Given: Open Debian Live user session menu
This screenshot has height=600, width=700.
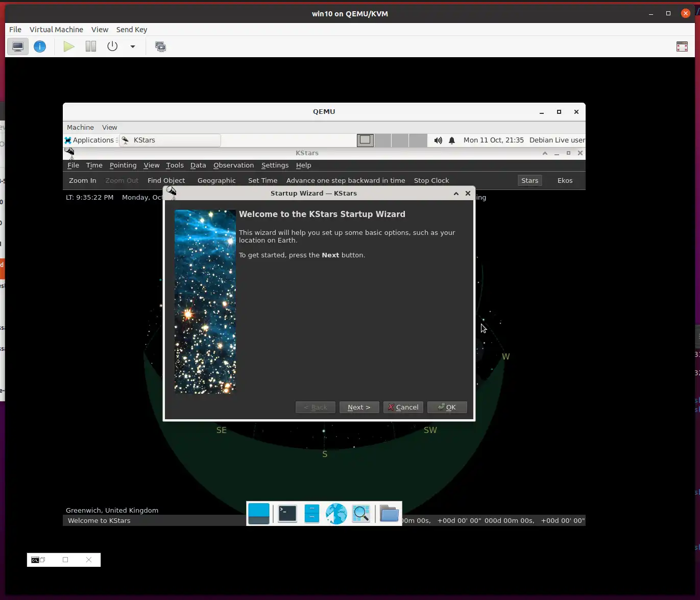Looking at the screenshot, I should [x=557, y=140].
